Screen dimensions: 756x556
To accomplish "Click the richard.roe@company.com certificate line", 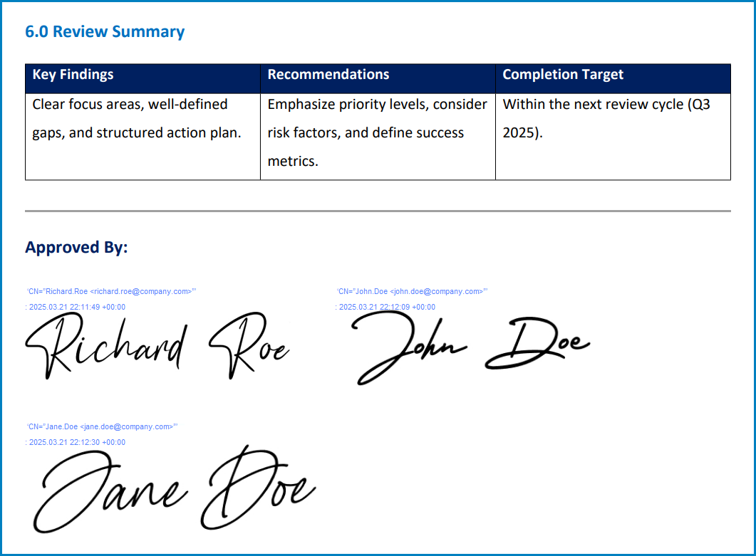I will [111, 291].
